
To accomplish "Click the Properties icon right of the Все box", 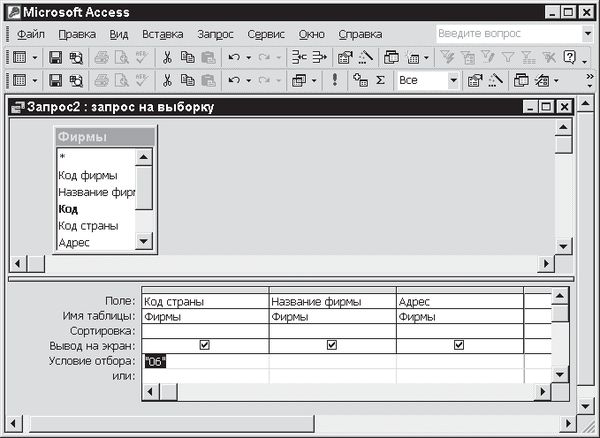I will pos(474,80).
